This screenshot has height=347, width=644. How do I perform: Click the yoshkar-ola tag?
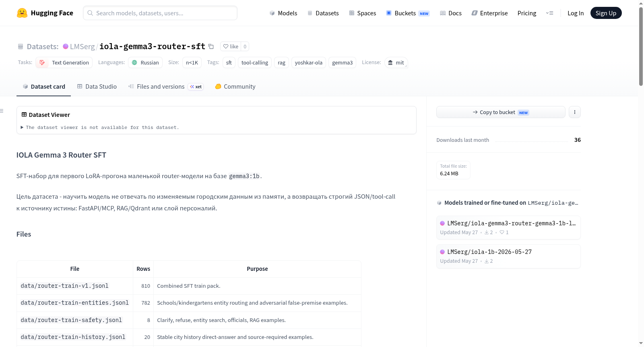309,62
